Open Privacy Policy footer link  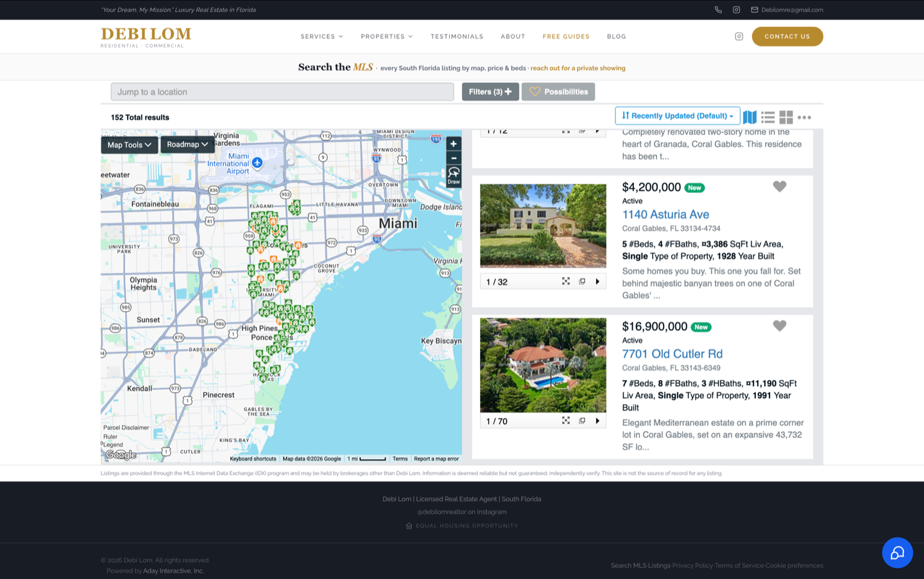692,566
